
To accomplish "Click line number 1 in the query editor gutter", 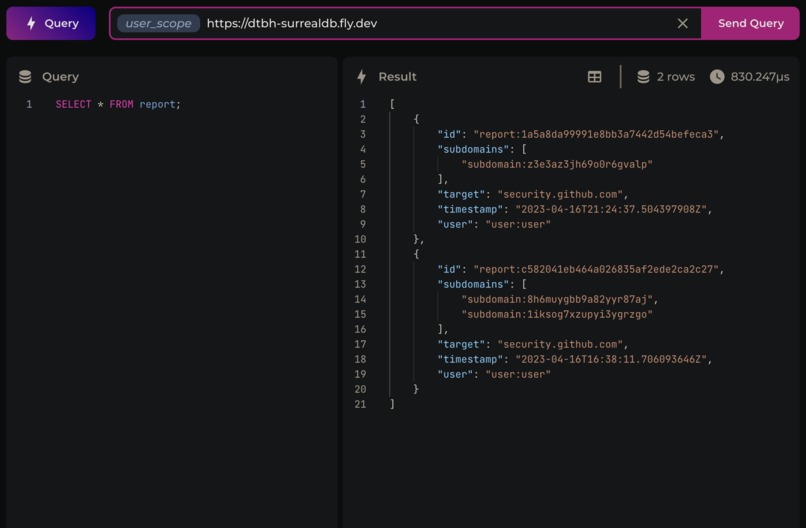I will pyautogui.click(x=29, y=104).
